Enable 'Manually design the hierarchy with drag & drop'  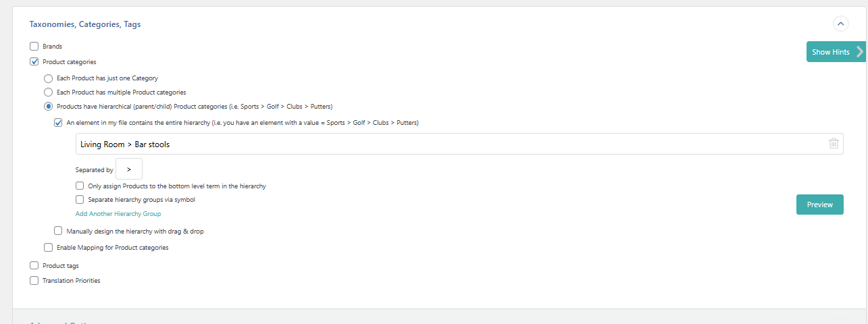click(58, 231)
